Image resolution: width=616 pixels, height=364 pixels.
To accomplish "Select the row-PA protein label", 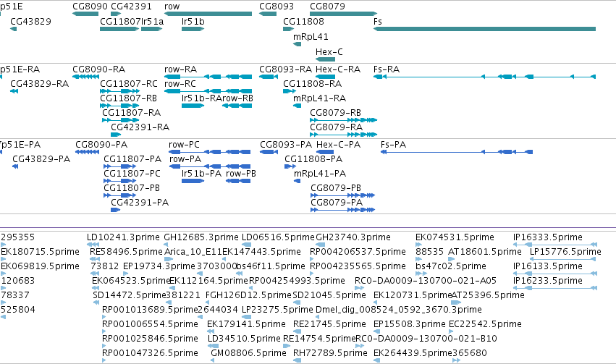I will tap(185, 159).
